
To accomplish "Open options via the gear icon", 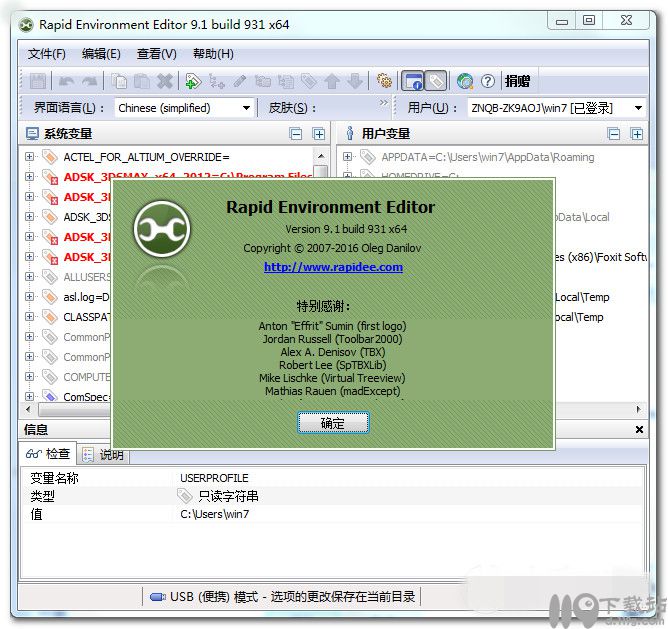I will click(384, 81).
